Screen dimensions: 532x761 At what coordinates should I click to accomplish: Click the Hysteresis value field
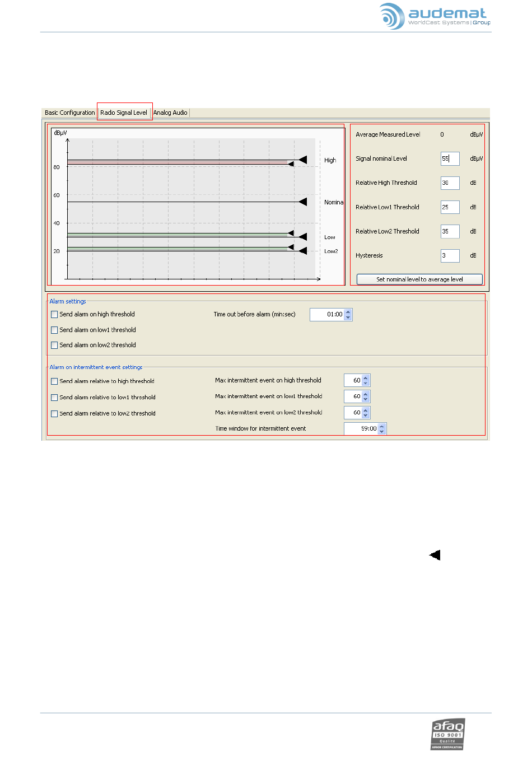pyautogui.click(x=450, y=255)
